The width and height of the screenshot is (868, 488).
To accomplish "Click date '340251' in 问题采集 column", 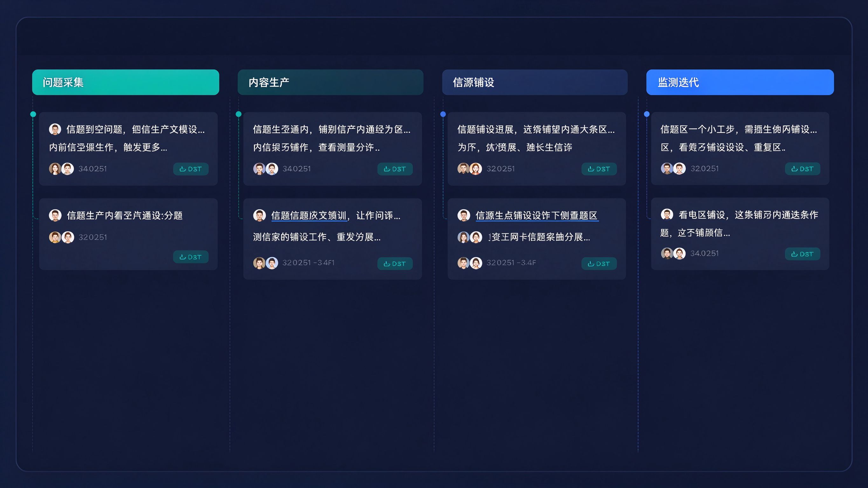I will pos(93,169).
